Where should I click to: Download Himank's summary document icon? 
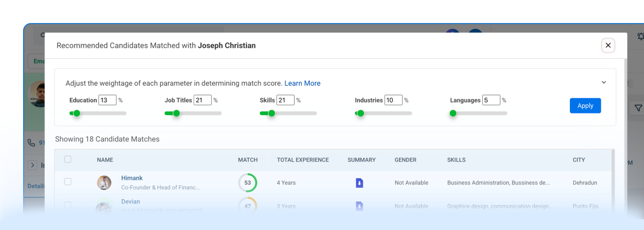click(359, 183)
